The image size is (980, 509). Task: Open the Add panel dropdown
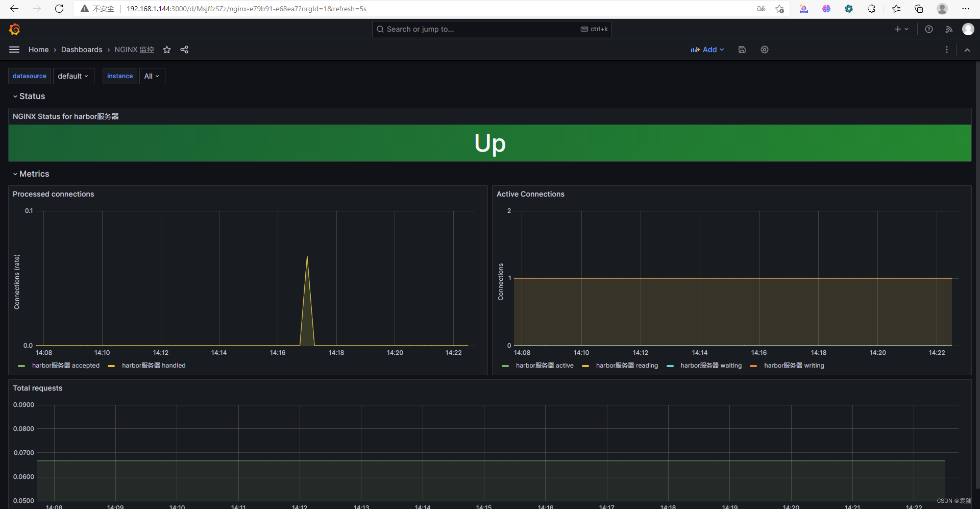click(707, 50)
